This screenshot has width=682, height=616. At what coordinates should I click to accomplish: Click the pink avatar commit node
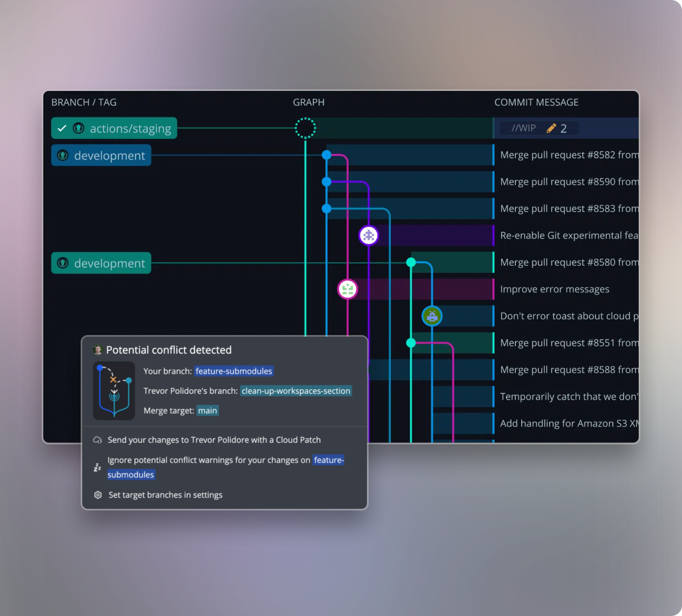point(347,289)
